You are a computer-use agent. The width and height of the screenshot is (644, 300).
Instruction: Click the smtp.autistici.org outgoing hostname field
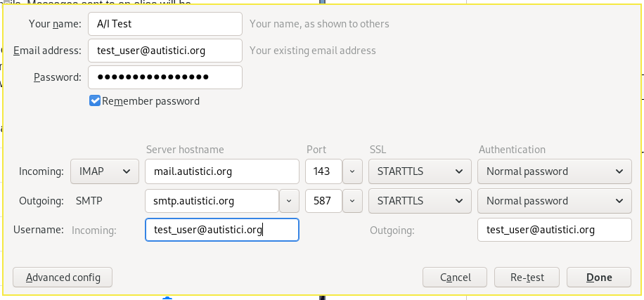pos(212,201)
